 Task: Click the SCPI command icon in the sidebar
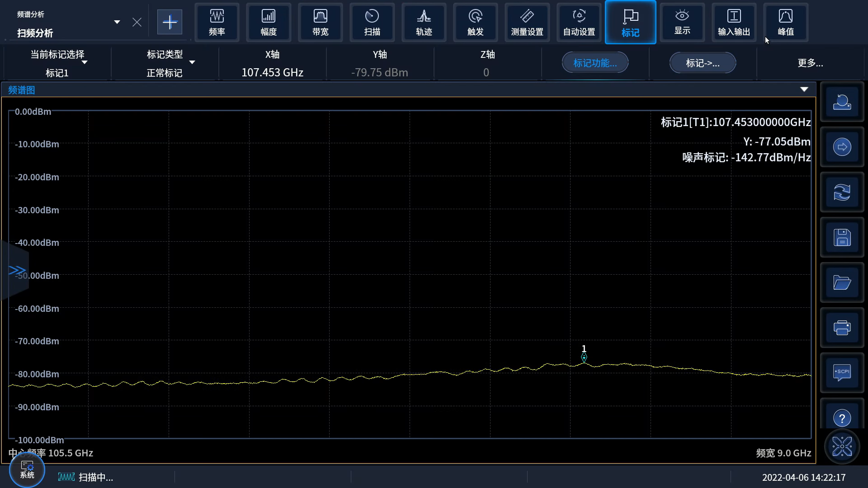pyautogui.click(x=842, y=373)
